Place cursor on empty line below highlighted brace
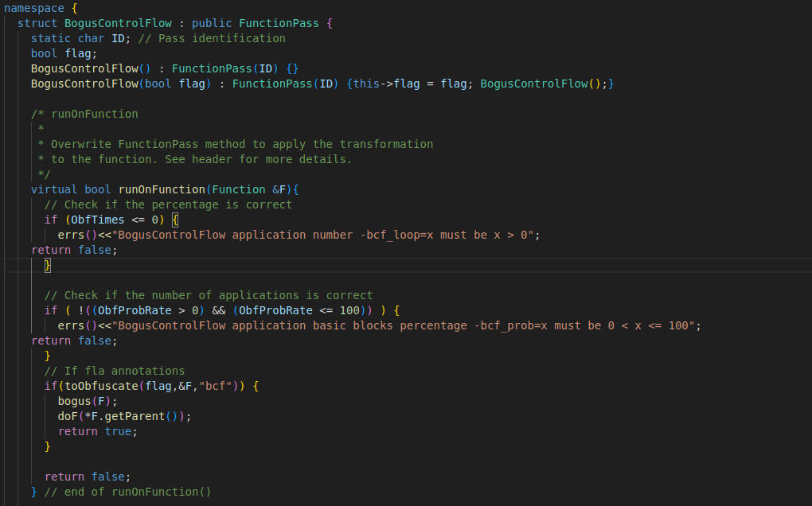 click(239, 280)
